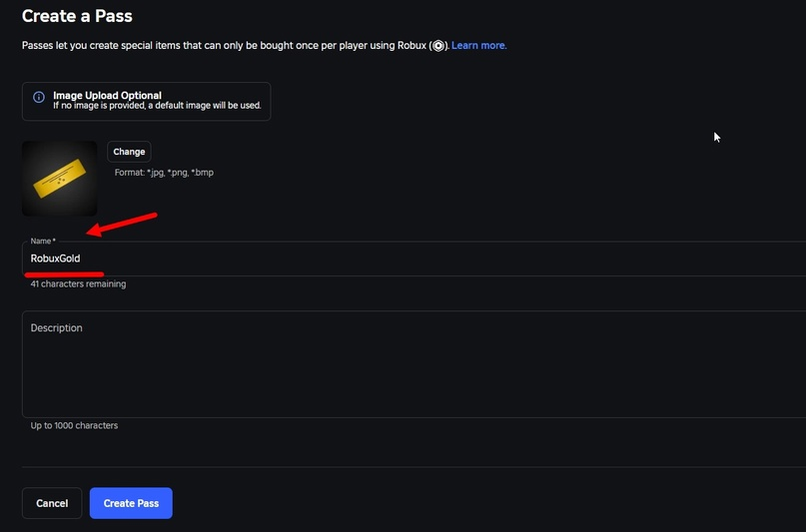Focus the Name field containing RobuxGold
The height and width of the screenshot is (532, 806).
400,259
